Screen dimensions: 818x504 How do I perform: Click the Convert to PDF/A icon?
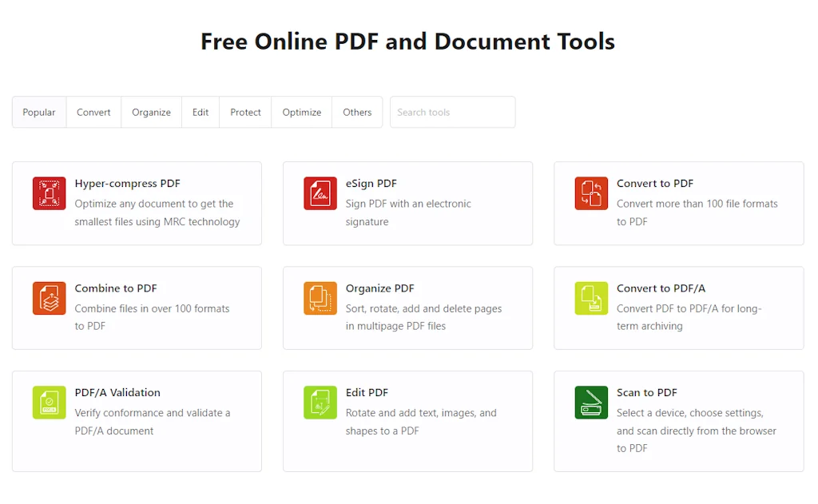click(x=591, y=298)
